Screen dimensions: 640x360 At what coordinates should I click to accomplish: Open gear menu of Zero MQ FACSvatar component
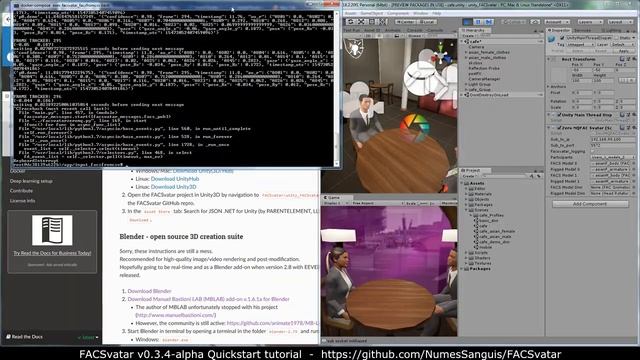point(634,128)
